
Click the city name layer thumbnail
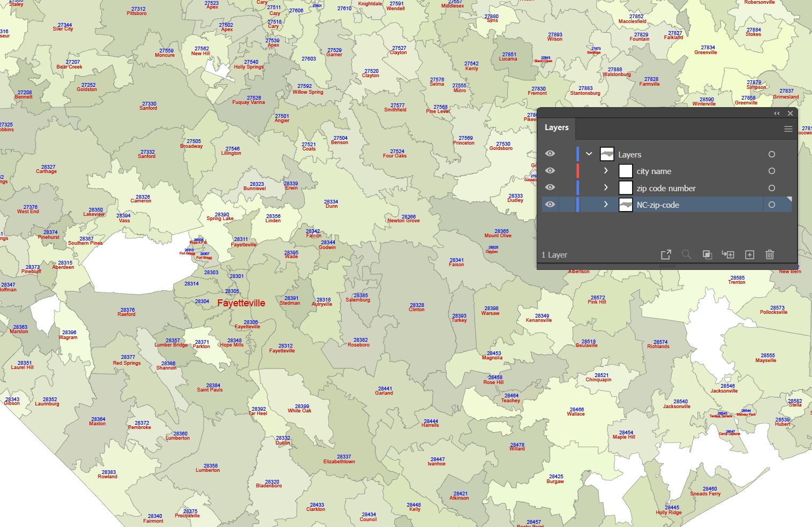coord(626,171)
